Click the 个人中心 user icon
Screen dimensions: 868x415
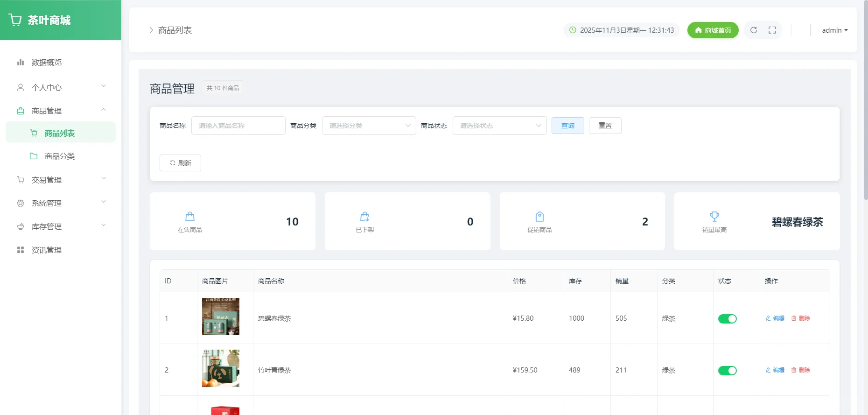pos(21,87)
